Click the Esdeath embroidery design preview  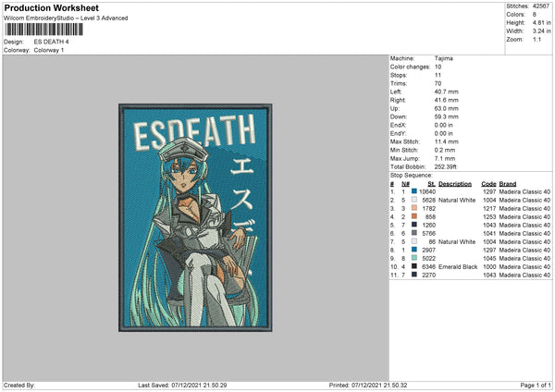pos(195,217)
